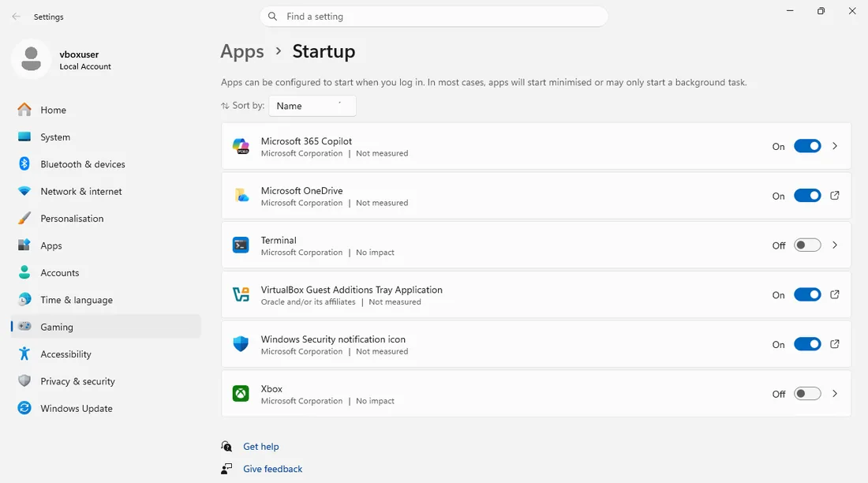Turn off Microsoft OneDrive startup toggle
The width and height of the screenshot is (868, 483).
pyautogui.click(x=807, y=196)
